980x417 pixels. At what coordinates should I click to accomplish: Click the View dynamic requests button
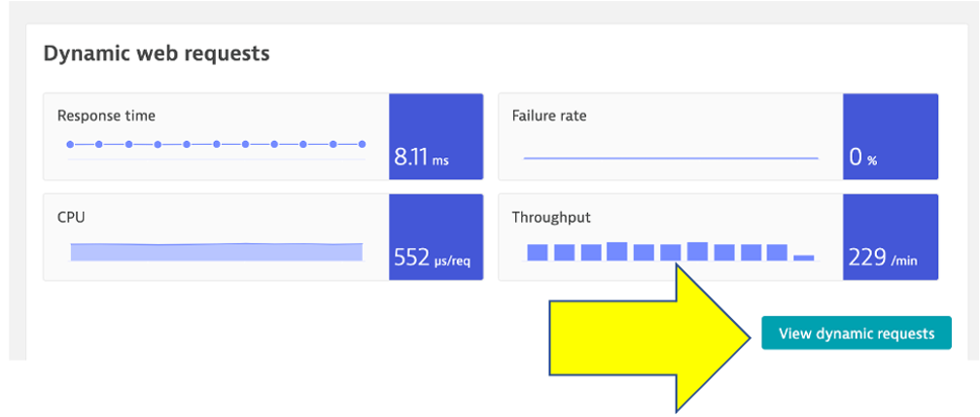coord(856,333)
